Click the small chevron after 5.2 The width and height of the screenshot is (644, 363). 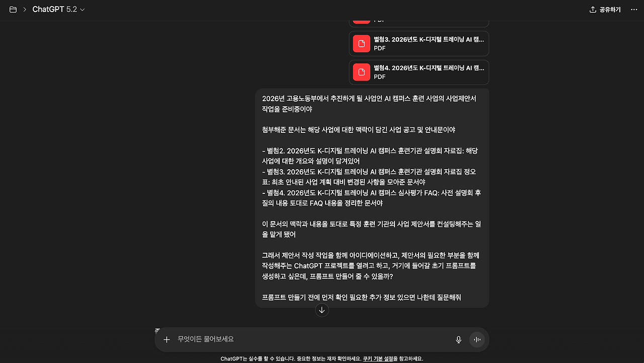pyautogui.click(x=83, y=10)
